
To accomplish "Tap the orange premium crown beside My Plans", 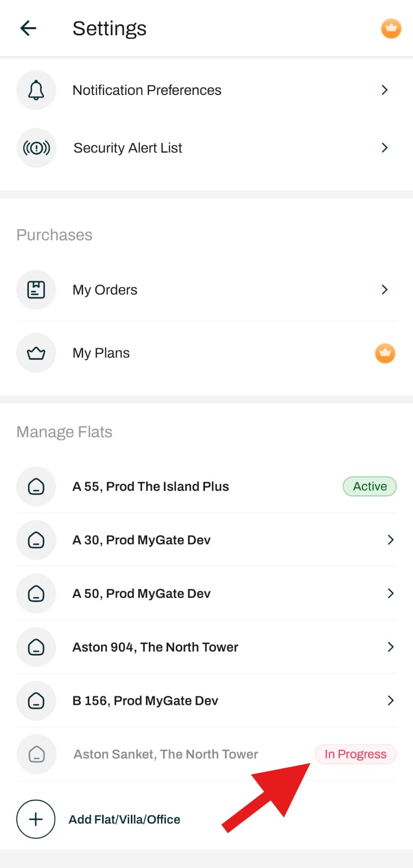I will coord(385,353).
